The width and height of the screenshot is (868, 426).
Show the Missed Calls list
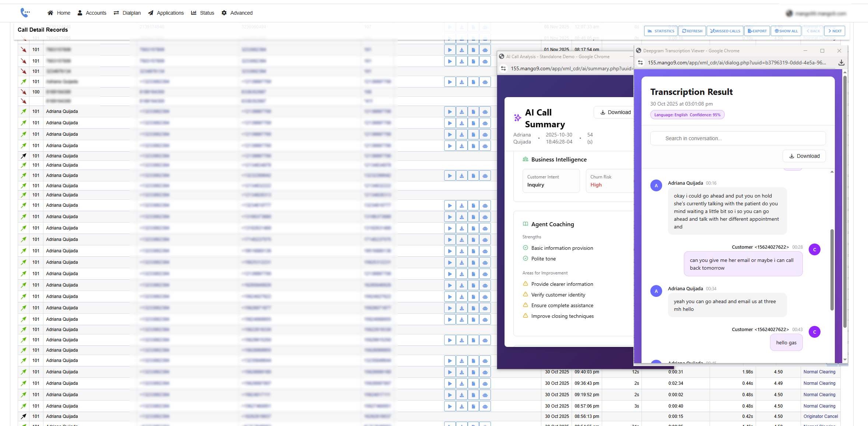(725, 31)
